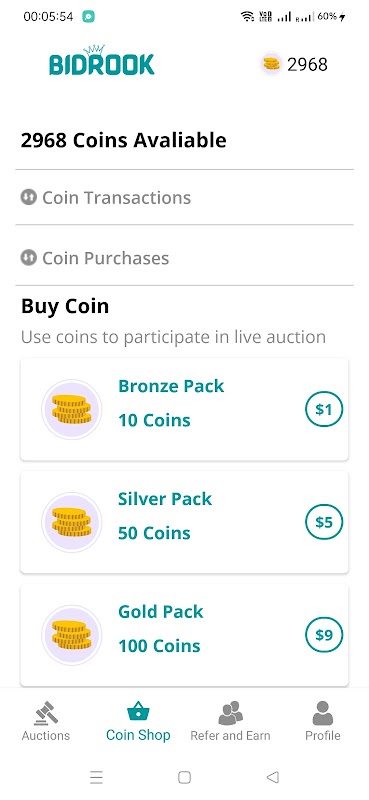369x800 pixels.
Task: Buy Gold Pack with $9 button
Action: click(324, 635)
